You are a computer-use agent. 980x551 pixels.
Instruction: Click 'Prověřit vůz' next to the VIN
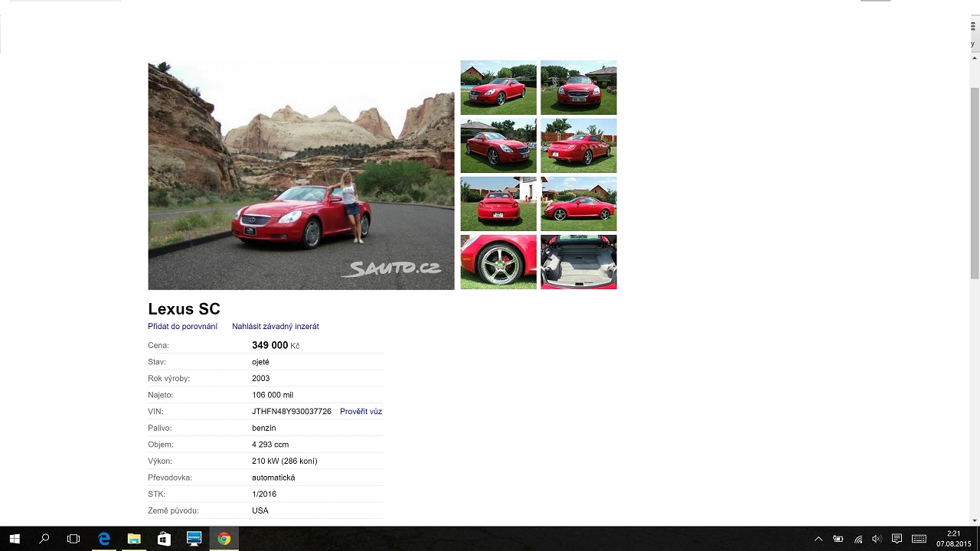[361, 412]
